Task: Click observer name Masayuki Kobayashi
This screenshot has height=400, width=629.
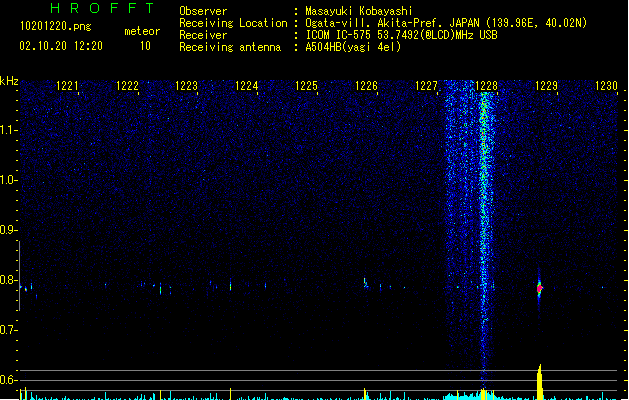Action: click(359, 11)
